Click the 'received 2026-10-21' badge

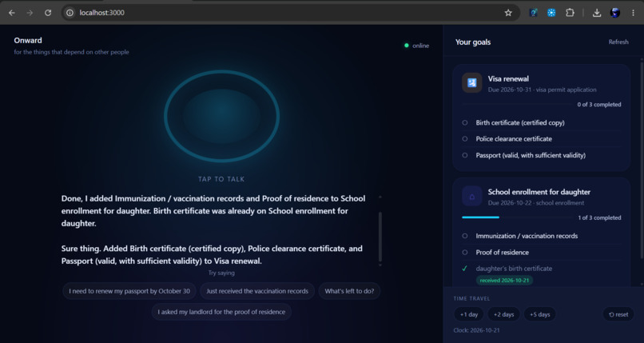[505, 280]
